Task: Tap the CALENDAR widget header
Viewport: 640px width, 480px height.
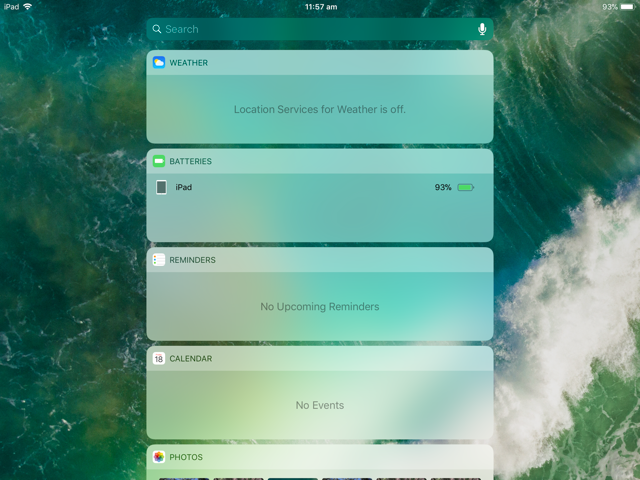Action: click(320, 358)
